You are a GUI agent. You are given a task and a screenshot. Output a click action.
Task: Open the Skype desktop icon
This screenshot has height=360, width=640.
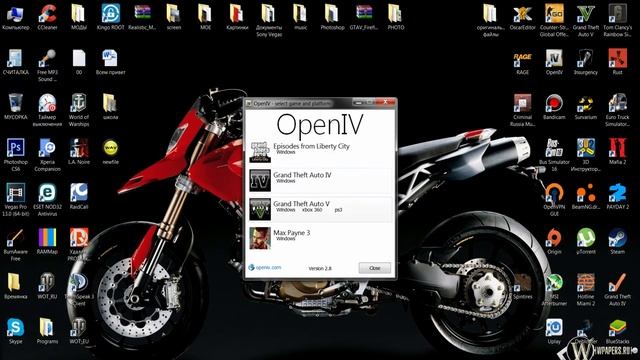[16, 331]
